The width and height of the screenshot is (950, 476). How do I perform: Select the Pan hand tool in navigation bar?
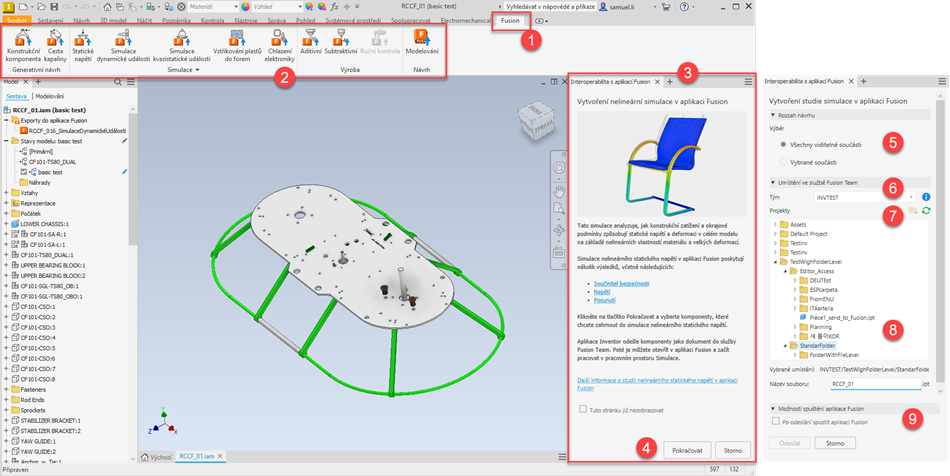click(x=559, y=191)
